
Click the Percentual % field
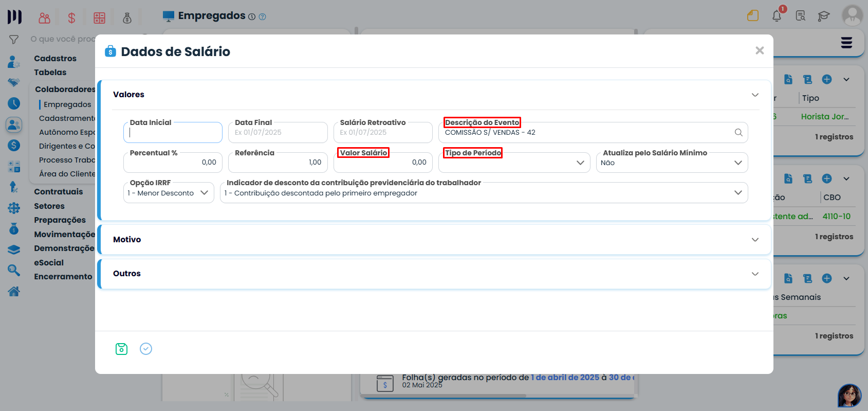tap(173, 163)
